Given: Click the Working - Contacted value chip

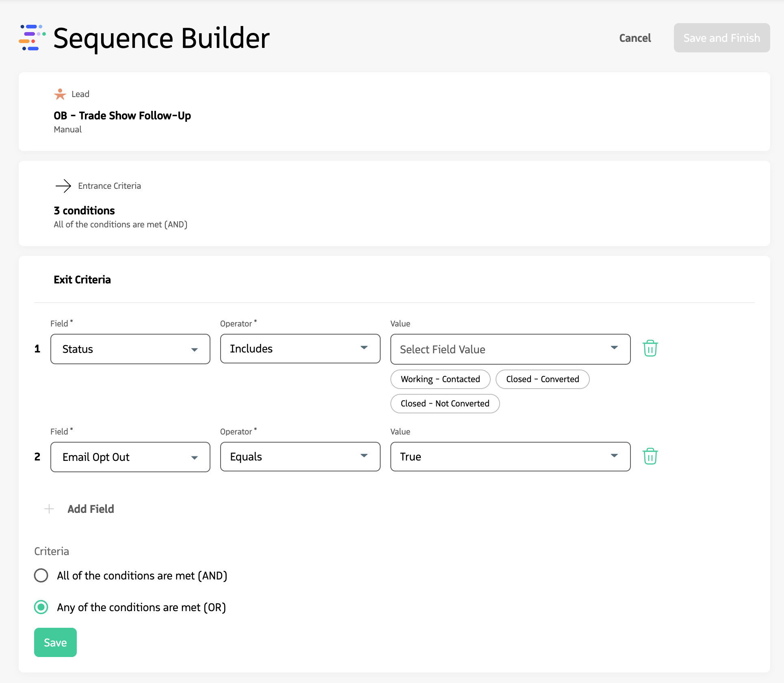Looking at the screenshot, I should pos(440,379).
